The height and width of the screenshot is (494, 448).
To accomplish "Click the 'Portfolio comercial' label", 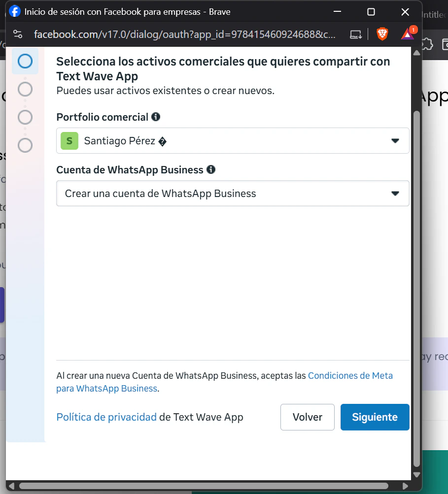I will (x=102, y=117).
